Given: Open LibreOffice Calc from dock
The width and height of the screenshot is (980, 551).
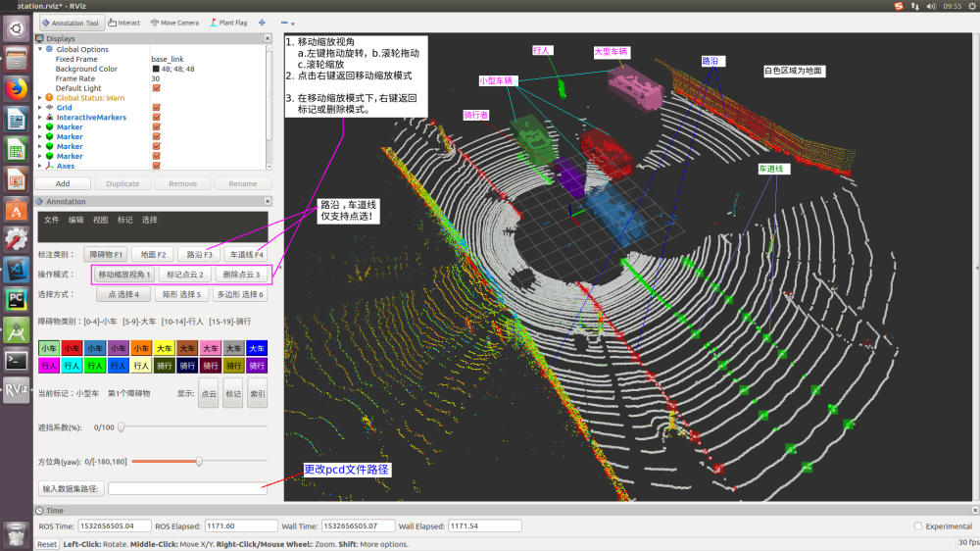Looking at the screenshot, I should [x=17, y=149].
